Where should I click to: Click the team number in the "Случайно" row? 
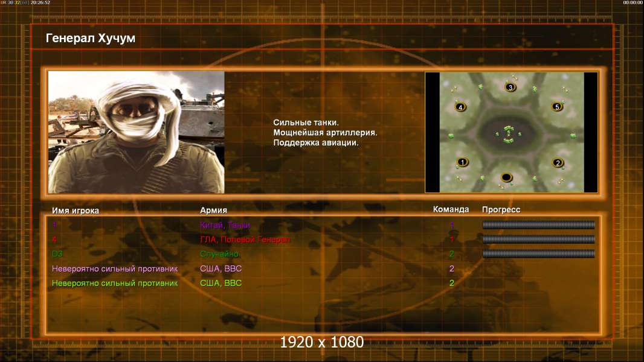click(452, 254)
